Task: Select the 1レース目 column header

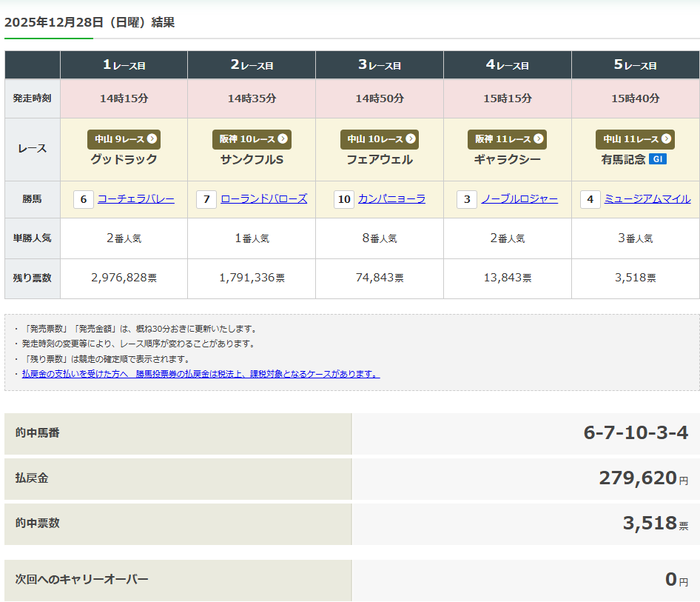Action: tap(124, 65)
